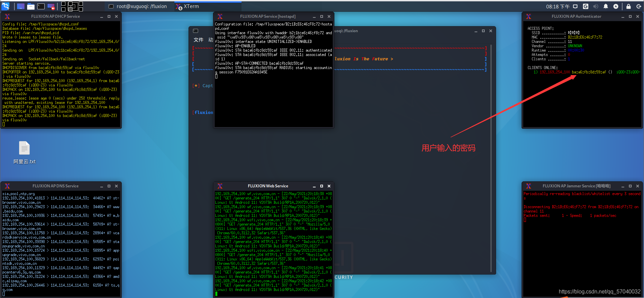Open the power manager tray icon
Viewport: 644px width, 298px height.
[616, 6]
